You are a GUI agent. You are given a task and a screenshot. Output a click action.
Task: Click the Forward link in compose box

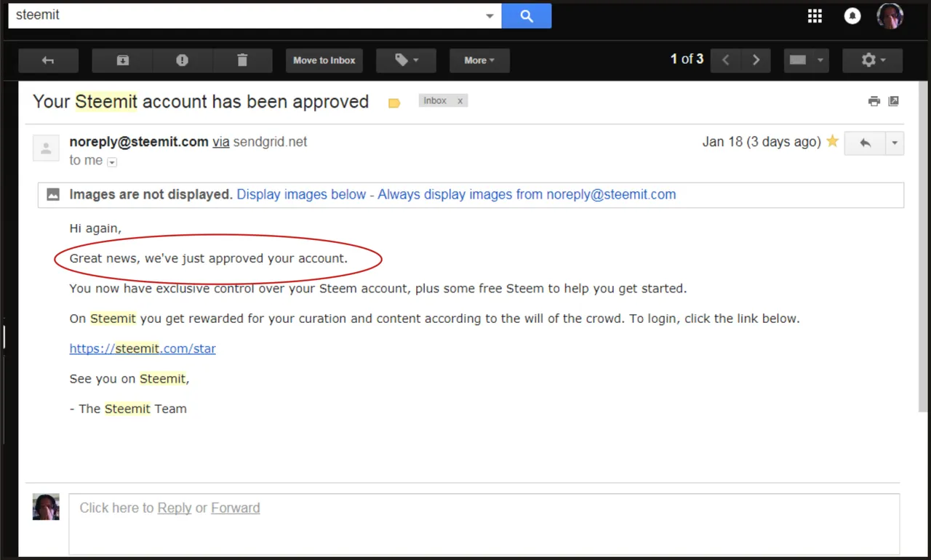235,508
